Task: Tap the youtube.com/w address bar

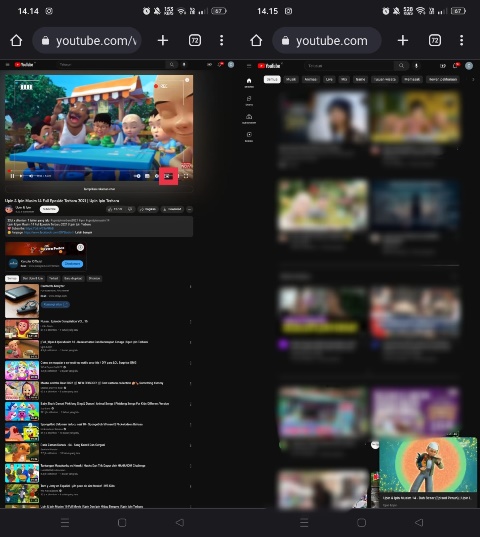Action: [87, 40]
